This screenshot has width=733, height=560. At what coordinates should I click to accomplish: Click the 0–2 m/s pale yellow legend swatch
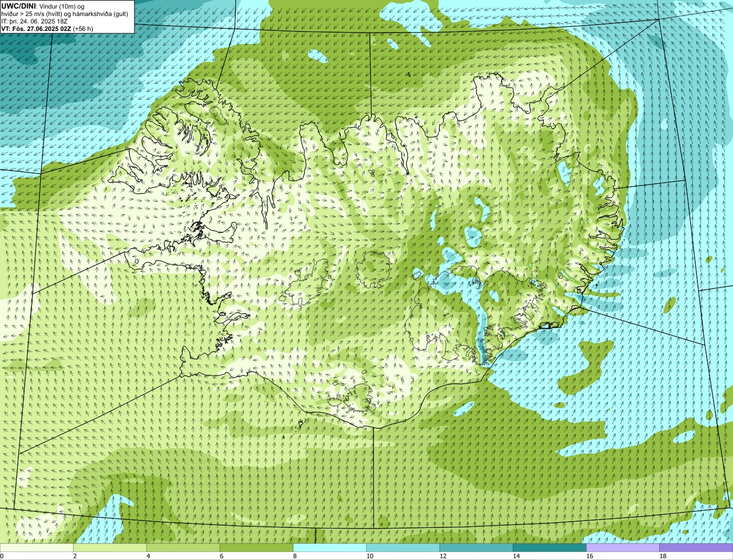pyautogui.click(x=37, y=547)
